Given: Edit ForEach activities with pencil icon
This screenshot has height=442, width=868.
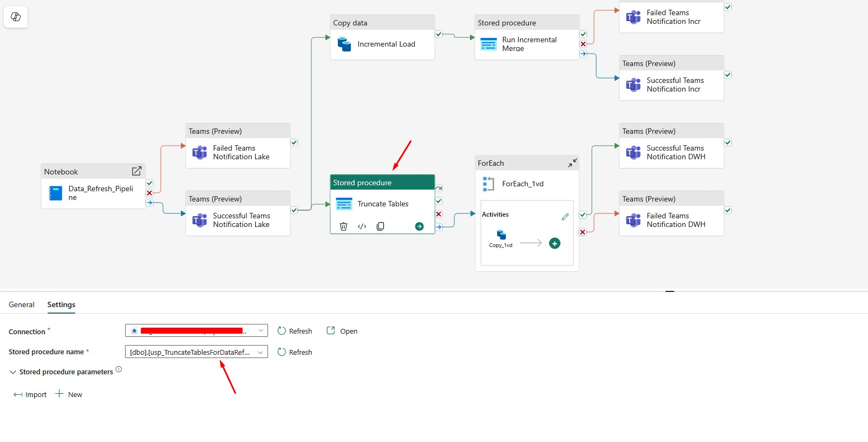Looking at the screenshot, I should coord(565,217).
